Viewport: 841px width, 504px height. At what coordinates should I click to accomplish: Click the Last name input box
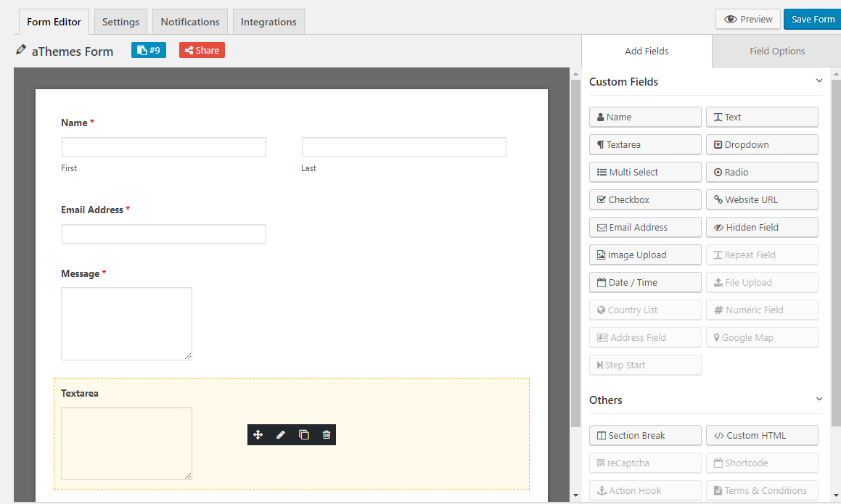tap(404, 147)
